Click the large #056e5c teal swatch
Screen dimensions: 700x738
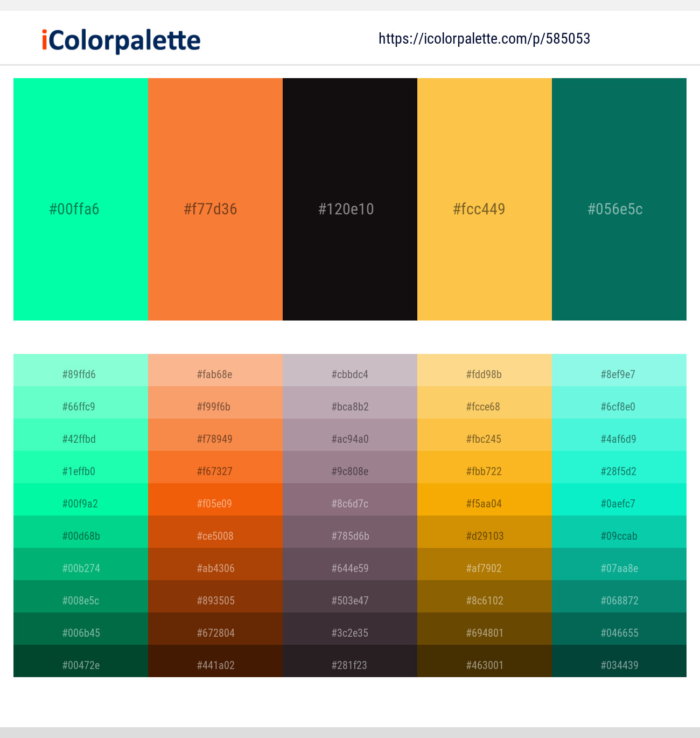pyautogui.click(x=619, y=199)
